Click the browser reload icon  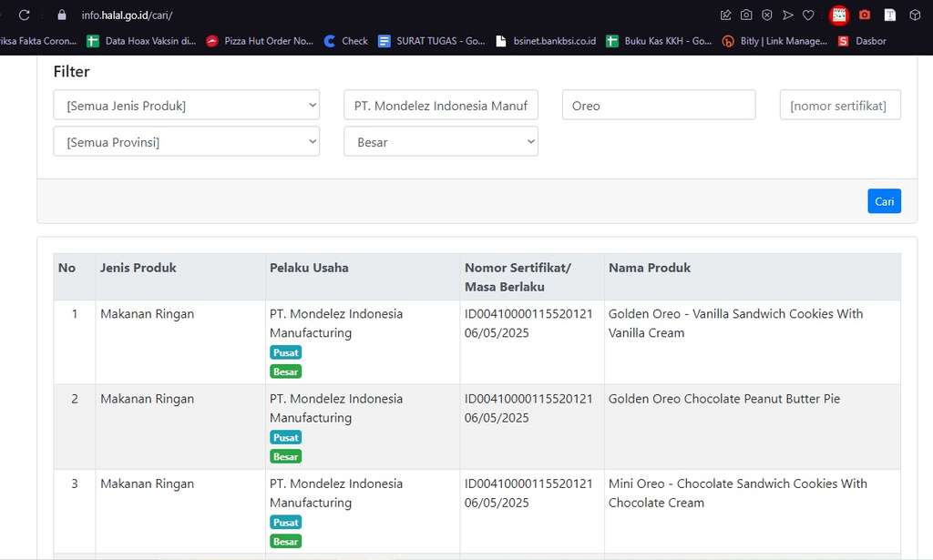[x=25, y=15]
